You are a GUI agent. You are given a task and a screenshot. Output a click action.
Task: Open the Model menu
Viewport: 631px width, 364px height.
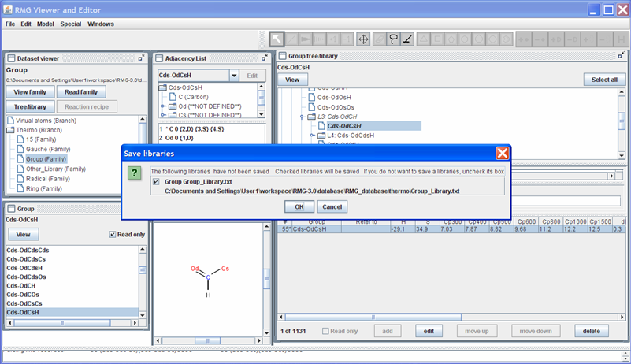tap(46, 24)
